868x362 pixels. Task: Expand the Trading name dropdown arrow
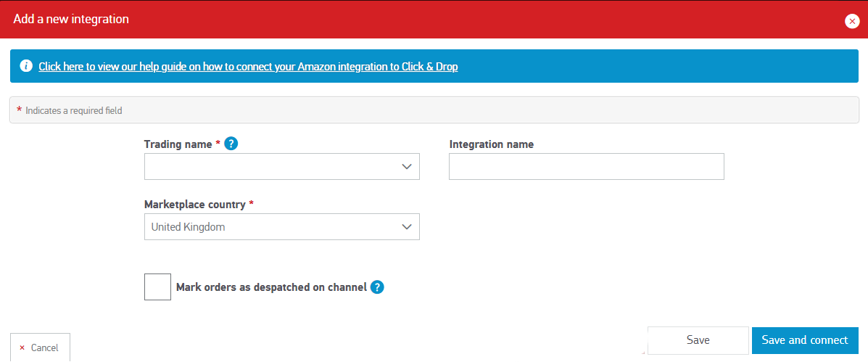pos(407,167)
